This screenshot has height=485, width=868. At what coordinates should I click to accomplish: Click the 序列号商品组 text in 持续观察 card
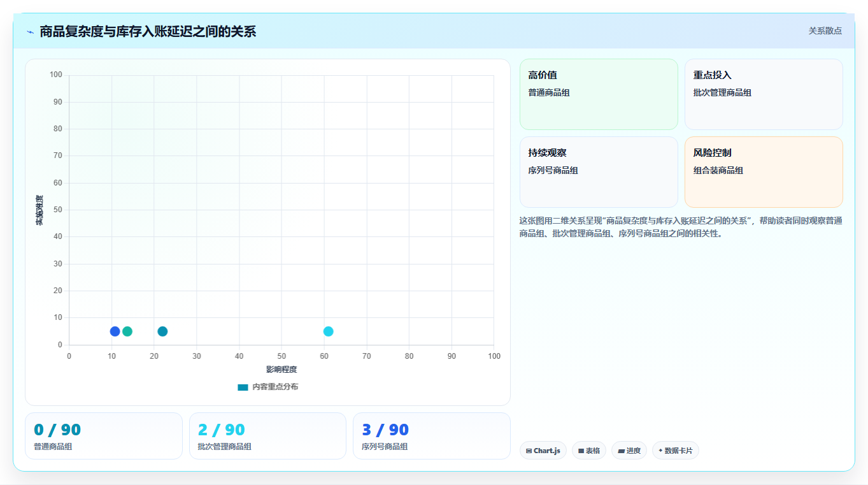(553, 170)
